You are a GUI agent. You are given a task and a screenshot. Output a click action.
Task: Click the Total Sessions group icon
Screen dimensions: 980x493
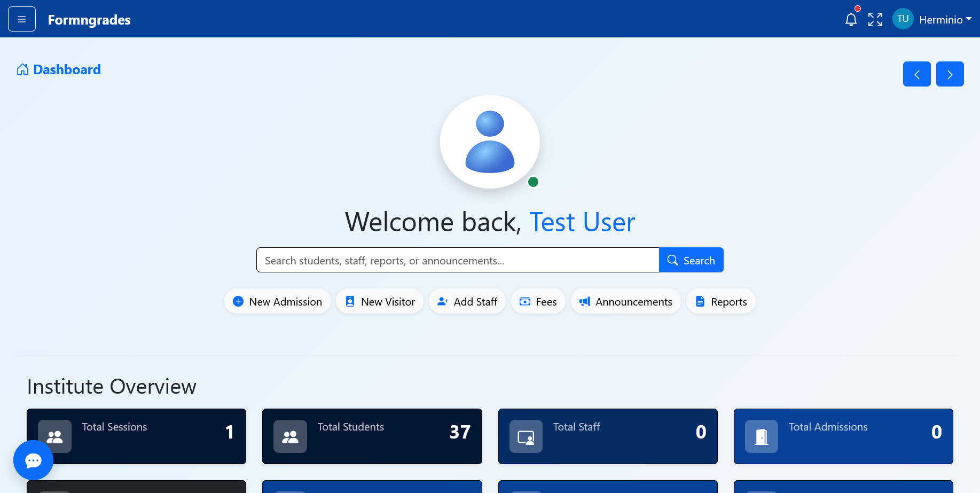coord(54,436)
